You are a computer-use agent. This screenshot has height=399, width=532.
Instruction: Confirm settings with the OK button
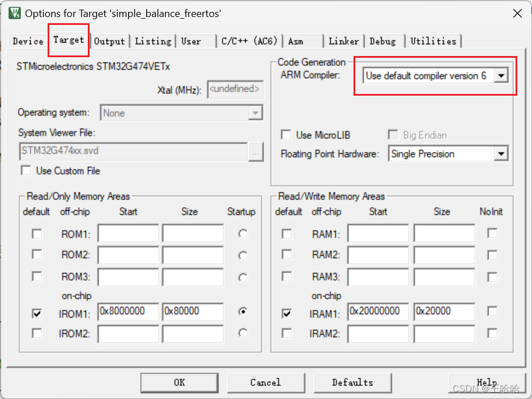[180, 383]
